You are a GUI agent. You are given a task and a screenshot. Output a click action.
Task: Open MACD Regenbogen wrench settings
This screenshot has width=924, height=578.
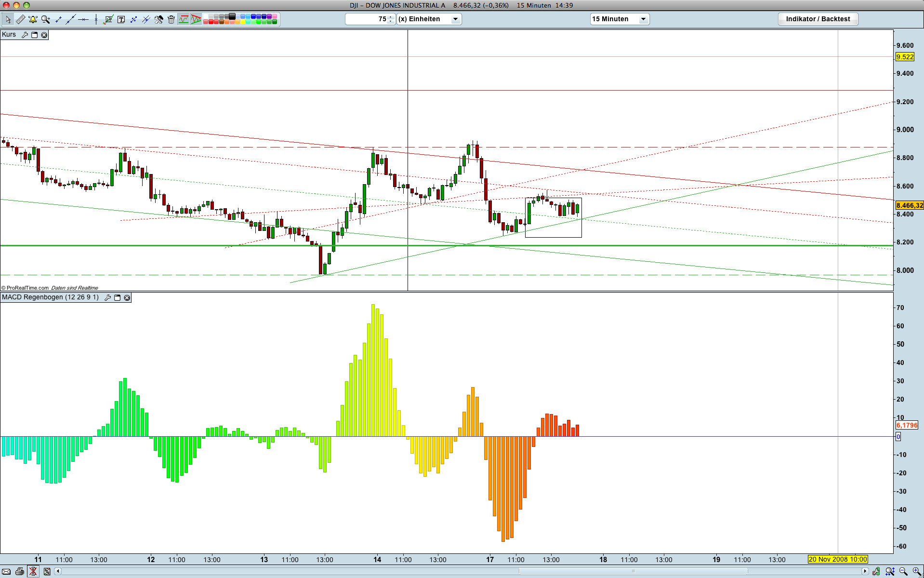(107, 297)
